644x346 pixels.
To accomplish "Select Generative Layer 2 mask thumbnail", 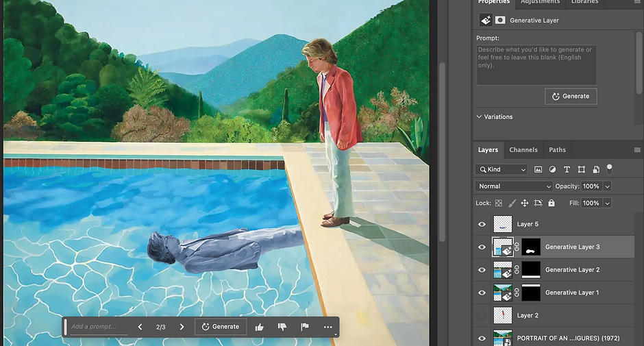I will tap(531, 270).
